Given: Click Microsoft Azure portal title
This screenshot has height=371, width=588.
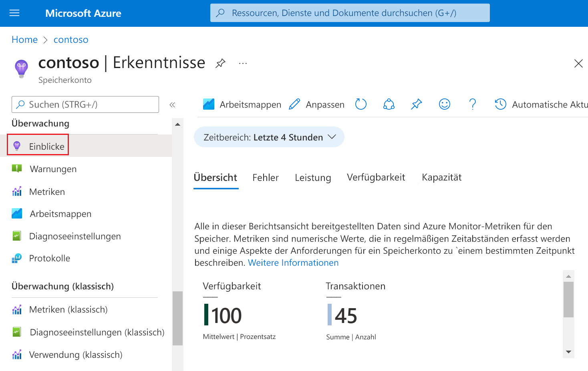Looking at the screenshot, I should coord(83,13).
